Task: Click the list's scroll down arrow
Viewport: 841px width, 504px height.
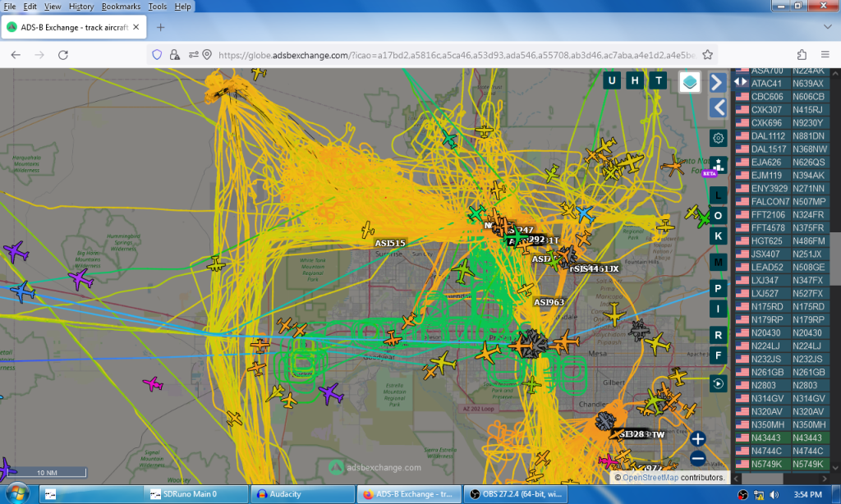Action: pyautogui.click(x=835, y=468)
